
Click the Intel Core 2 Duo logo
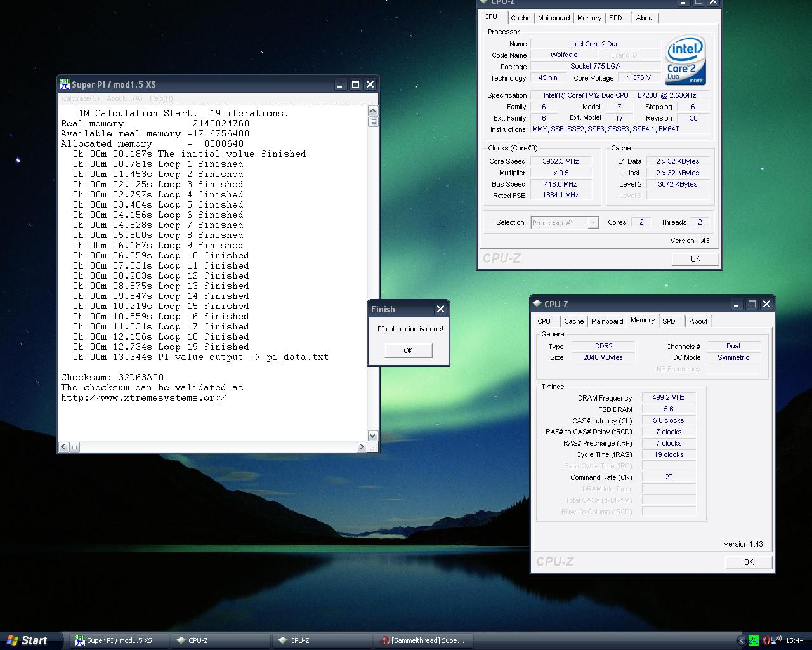[x=685, y=61]
